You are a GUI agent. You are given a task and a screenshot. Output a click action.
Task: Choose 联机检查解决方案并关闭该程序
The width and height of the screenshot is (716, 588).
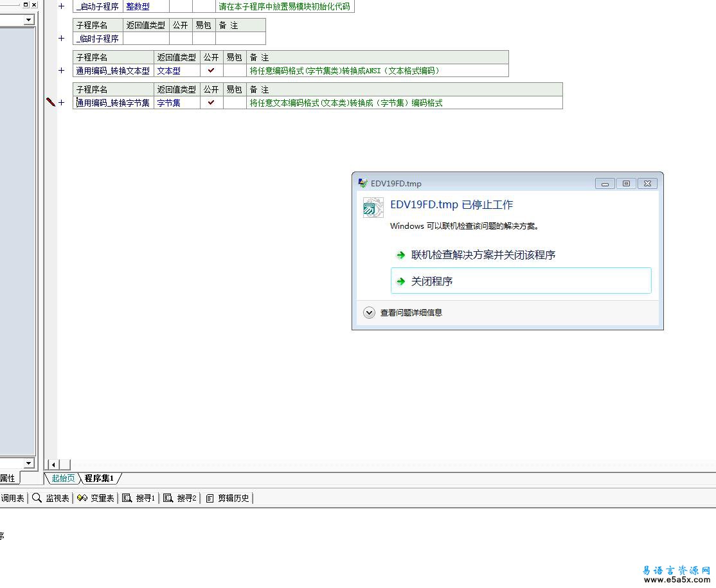(483, 255)
